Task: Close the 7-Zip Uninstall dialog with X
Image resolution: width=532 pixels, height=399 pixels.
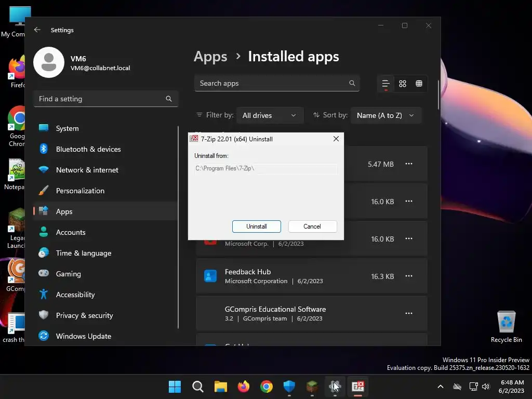Action: 336,139
